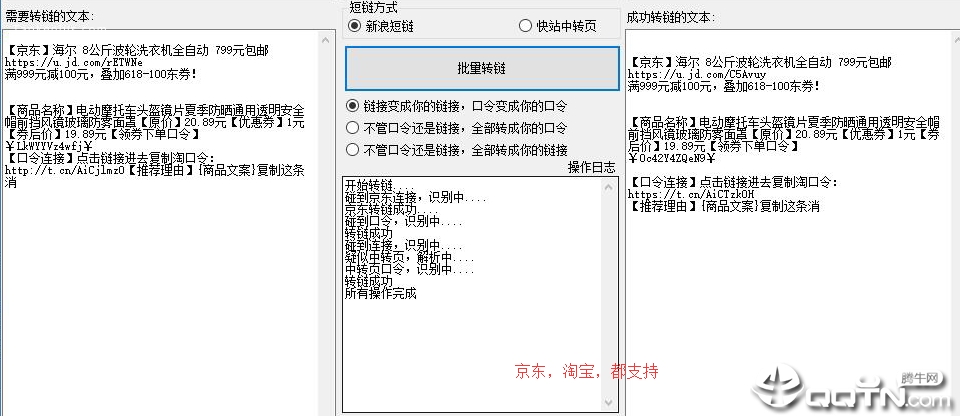
Task: Click the red 京东，淘宝，都支持 text
Action: [587, 371]
